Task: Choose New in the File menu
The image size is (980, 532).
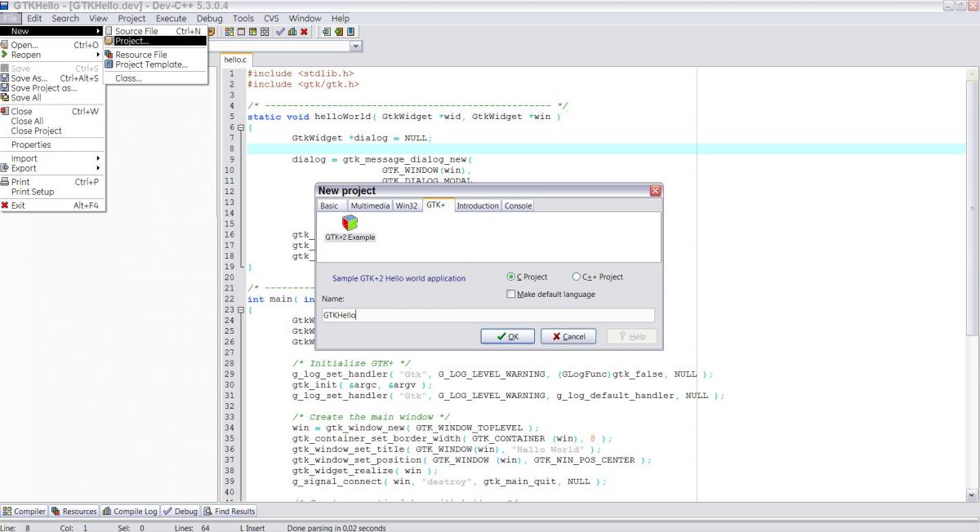Action: pyautogui.click(x=52, y=31)
